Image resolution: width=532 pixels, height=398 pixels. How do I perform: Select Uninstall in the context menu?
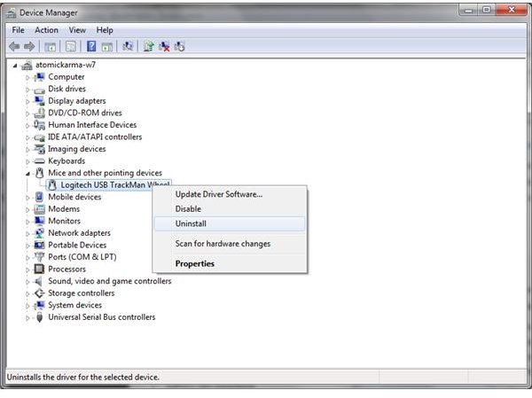click(230, 224)
